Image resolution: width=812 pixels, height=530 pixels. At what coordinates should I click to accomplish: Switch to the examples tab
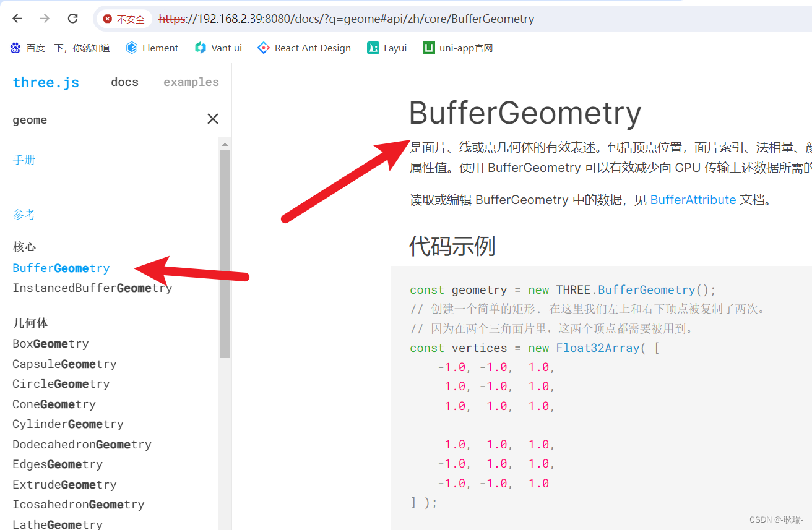click(x=191, y=82)
